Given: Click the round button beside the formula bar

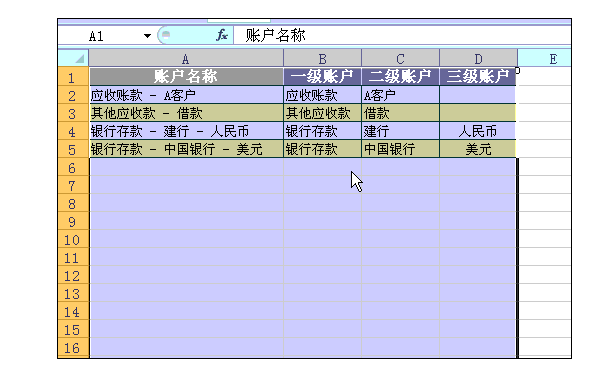Looking at the screenshot, I should pyautogui.click(x=166, y=35).
